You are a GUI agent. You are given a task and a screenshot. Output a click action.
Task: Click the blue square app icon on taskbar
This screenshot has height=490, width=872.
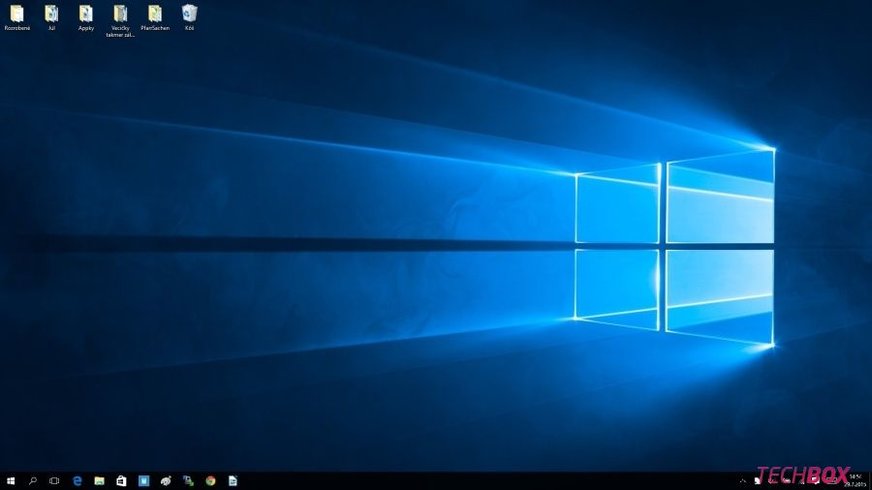coord(143,481)
